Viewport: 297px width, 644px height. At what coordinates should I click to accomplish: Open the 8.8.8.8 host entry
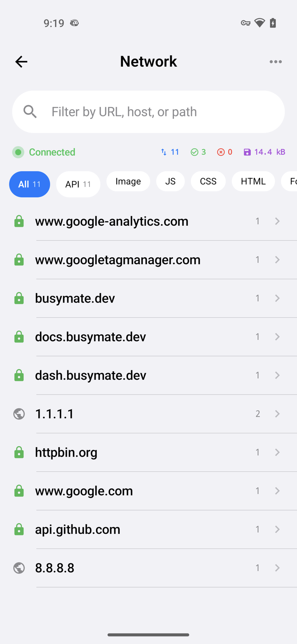pyautogui.click(x=148, y=568)
